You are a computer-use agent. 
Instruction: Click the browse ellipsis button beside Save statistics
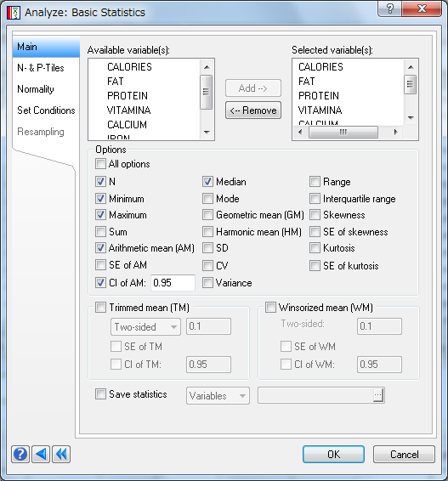(x=378, y=395)
